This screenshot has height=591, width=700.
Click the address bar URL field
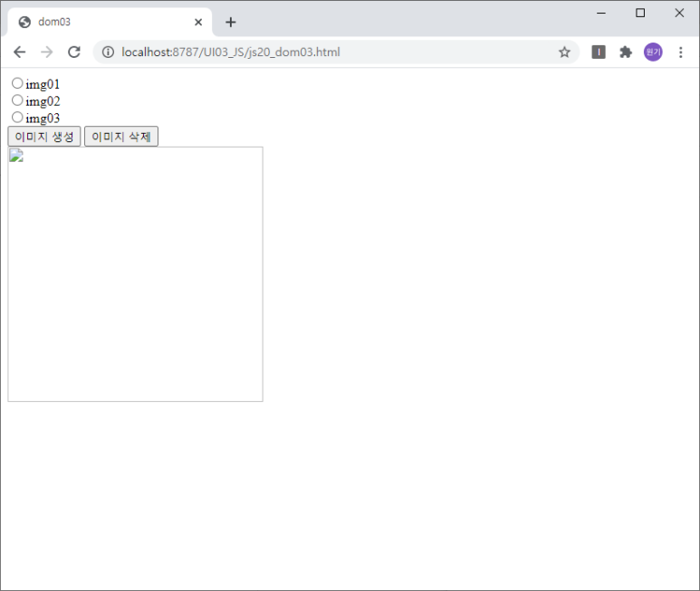click(x=336, y=52)
